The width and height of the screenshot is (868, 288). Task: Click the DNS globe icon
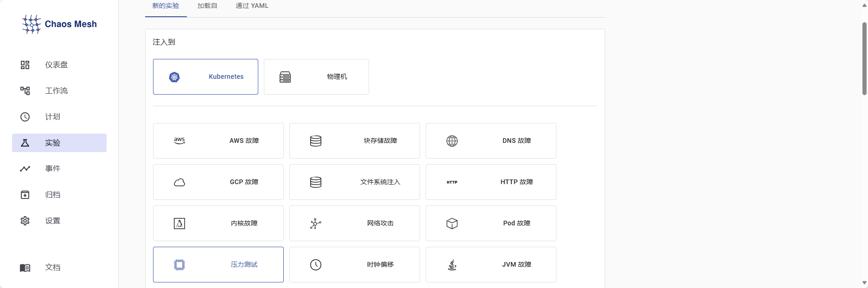click(452, 141)
